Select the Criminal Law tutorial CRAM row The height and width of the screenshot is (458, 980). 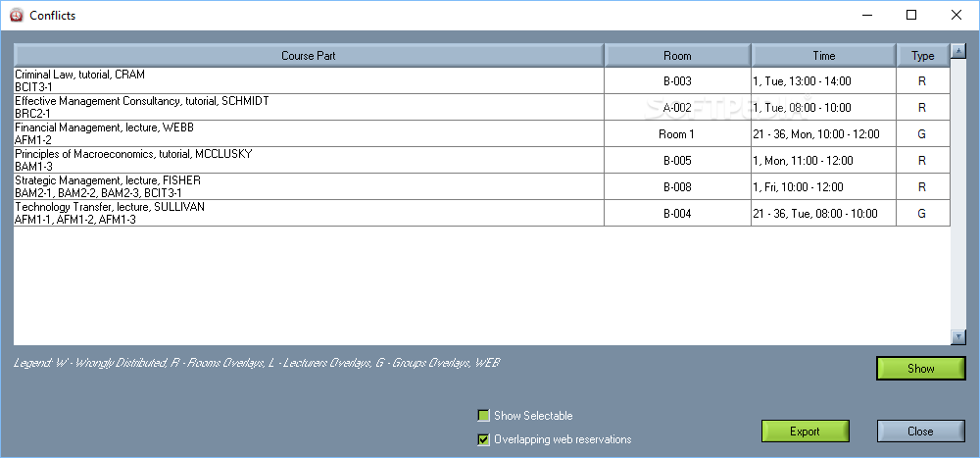[482, 80]
